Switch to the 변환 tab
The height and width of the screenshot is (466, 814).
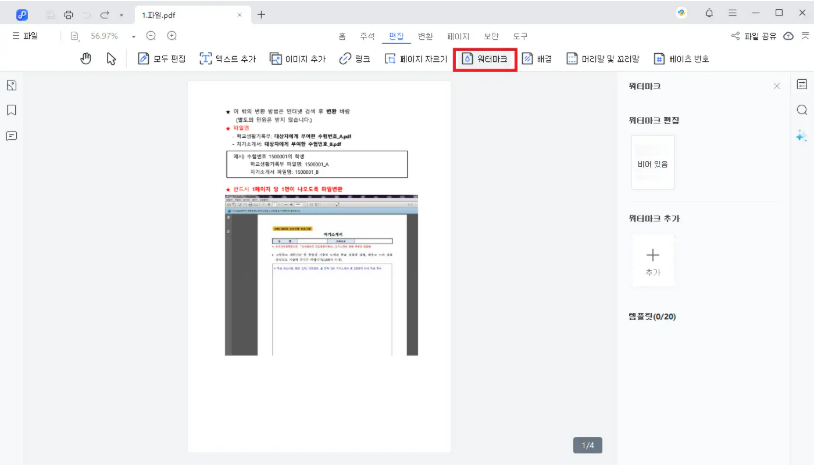(x=425, y=36)
